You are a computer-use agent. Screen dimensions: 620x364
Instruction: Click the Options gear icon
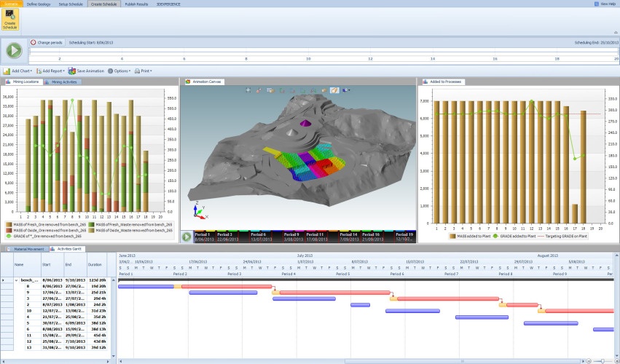tap(110, 71)
